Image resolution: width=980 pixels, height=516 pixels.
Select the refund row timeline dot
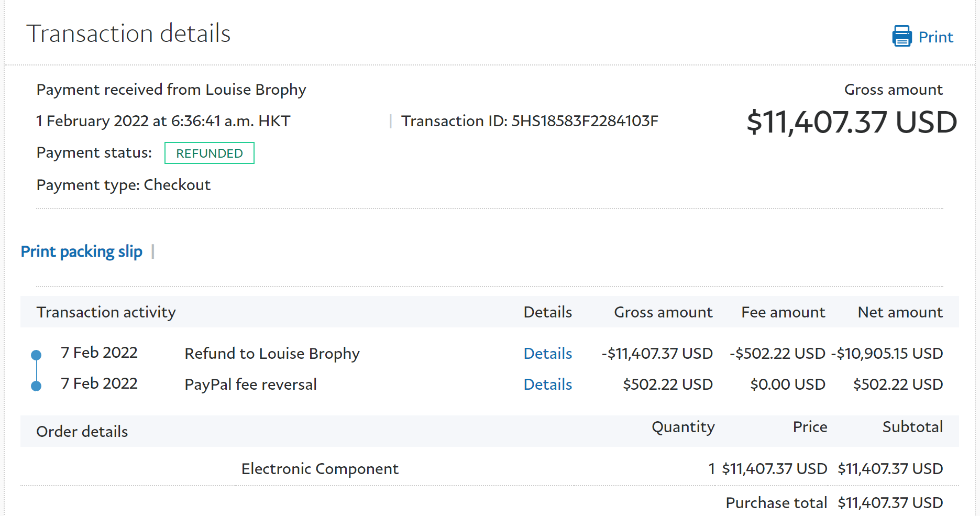click(36, 355)
